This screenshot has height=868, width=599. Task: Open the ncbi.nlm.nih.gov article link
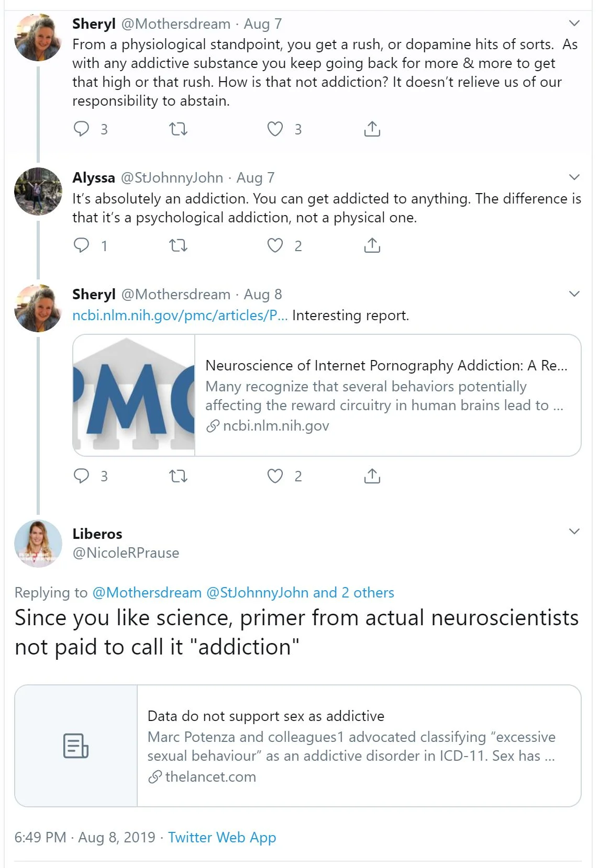point(180,315)
